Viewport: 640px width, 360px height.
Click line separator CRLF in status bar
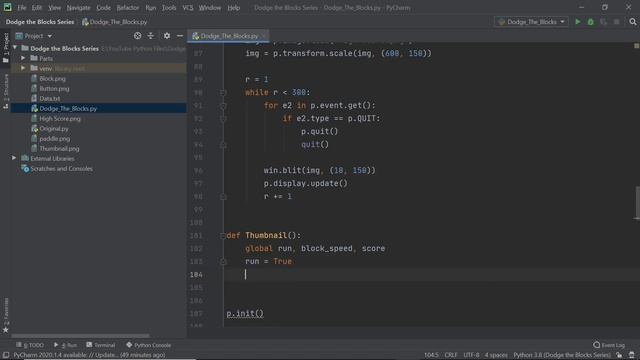451,355
